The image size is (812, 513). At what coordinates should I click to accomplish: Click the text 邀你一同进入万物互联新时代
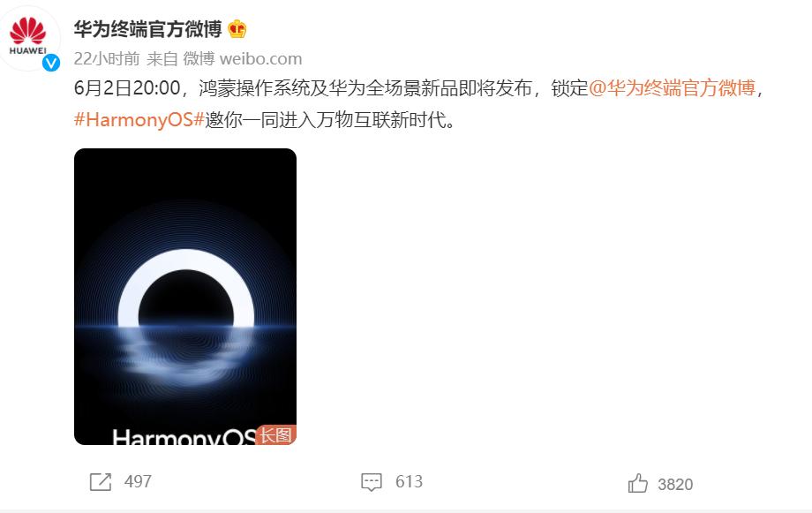click(x=330, y=120)
